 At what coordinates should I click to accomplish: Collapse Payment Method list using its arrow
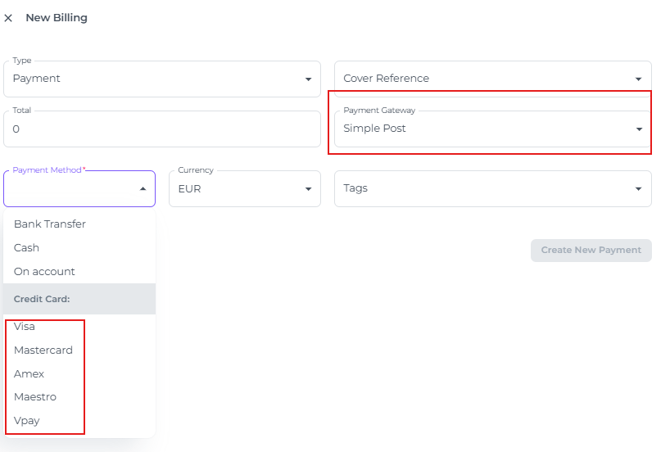pos(142,189)
